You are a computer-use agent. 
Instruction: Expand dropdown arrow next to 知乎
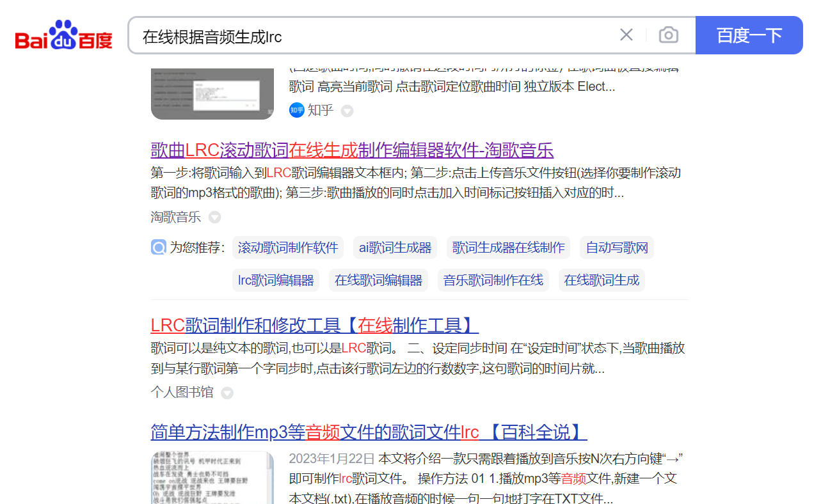tap(347, 111)
